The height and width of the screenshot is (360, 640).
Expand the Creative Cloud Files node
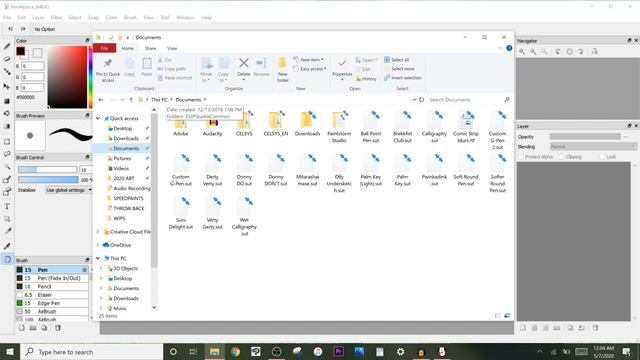pyautogui.click(x=98, y=232)
